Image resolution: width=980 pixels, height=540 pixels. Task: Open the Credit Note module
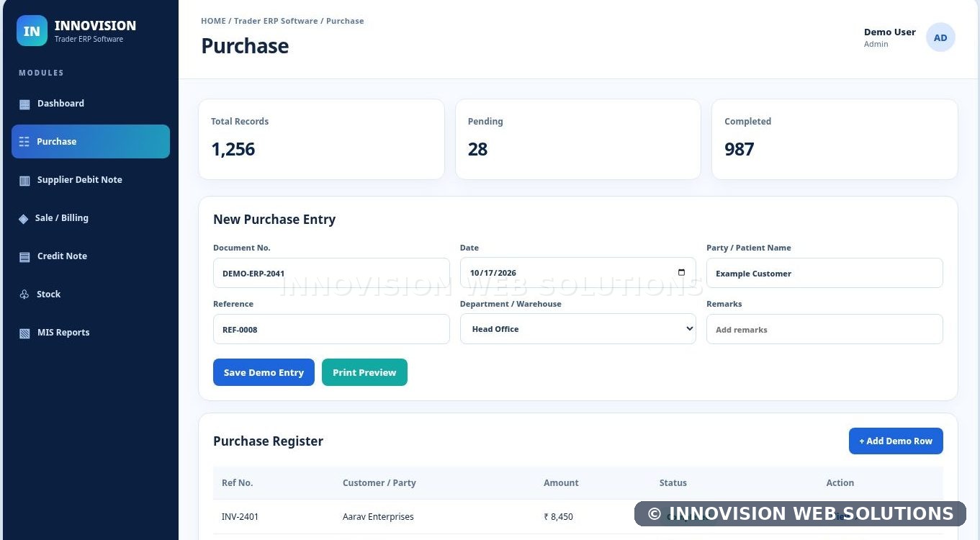pos(91,256)
